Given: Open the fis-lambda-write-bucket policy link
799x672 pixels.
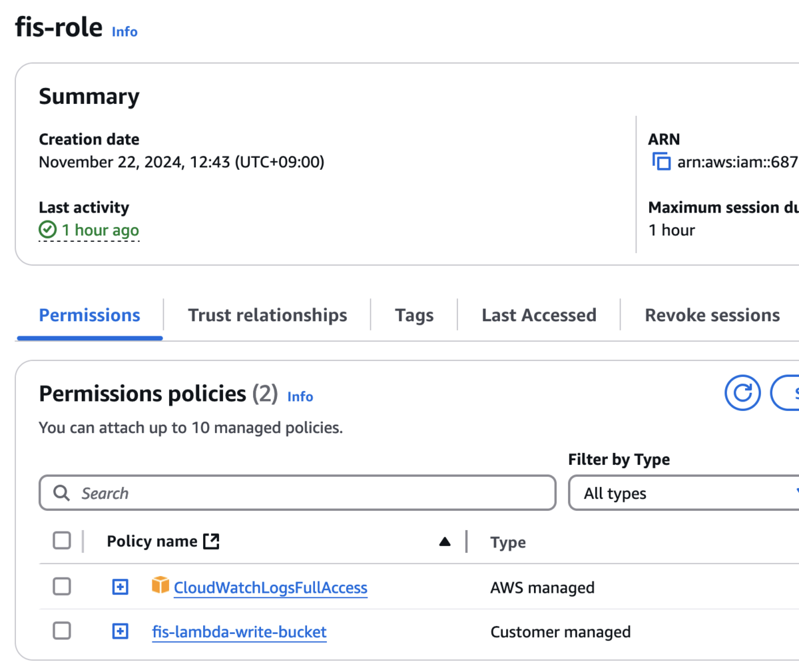Looking at the screenshot, I should coord(239,631).
